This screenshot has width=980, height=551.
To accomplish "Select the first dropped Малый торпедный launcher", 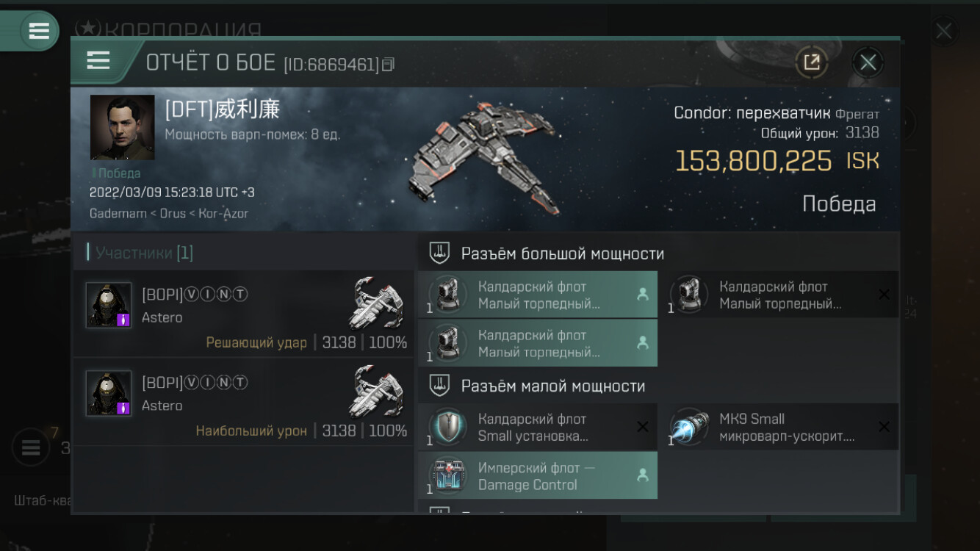I will (538, 295).
